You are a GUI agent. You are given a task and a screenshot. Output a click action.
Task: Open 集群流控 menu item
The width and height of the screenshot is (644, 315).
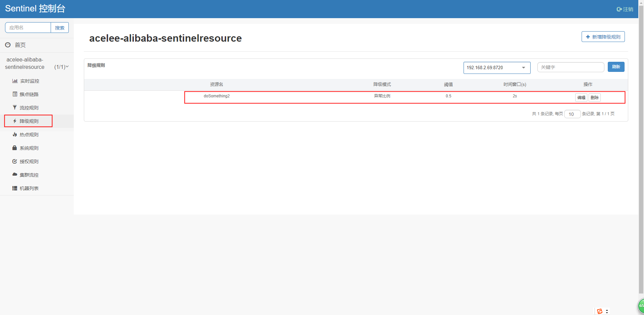[x=29, y=175]
